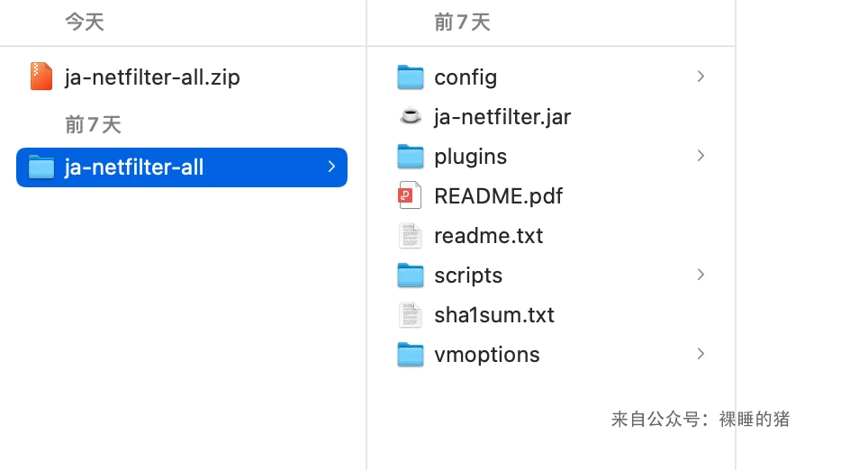The width and height of the screenshot is (868, 470).
Task: Click the ja-netfilter-all folder icon
Action: point(41,167)
